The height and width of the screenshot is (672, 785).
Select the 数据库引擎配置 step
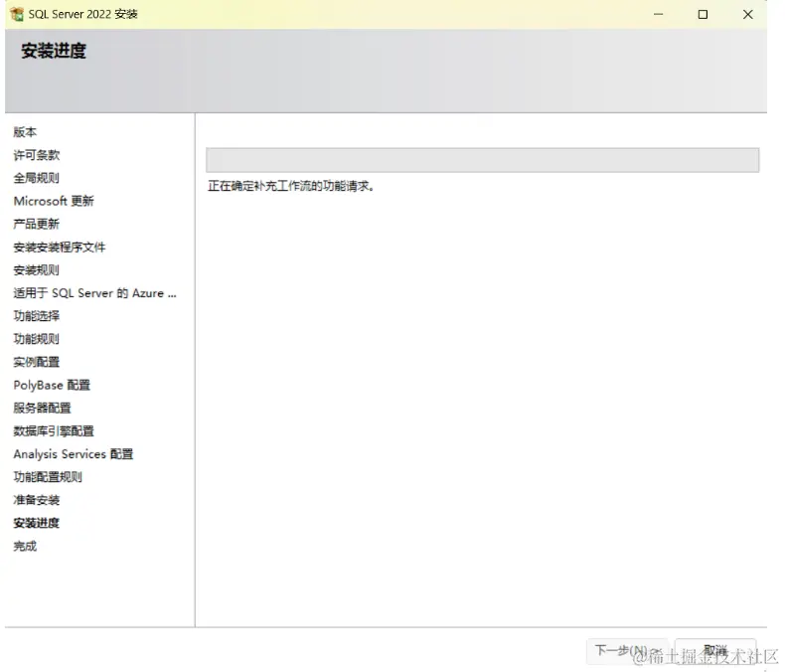(54, 431)
